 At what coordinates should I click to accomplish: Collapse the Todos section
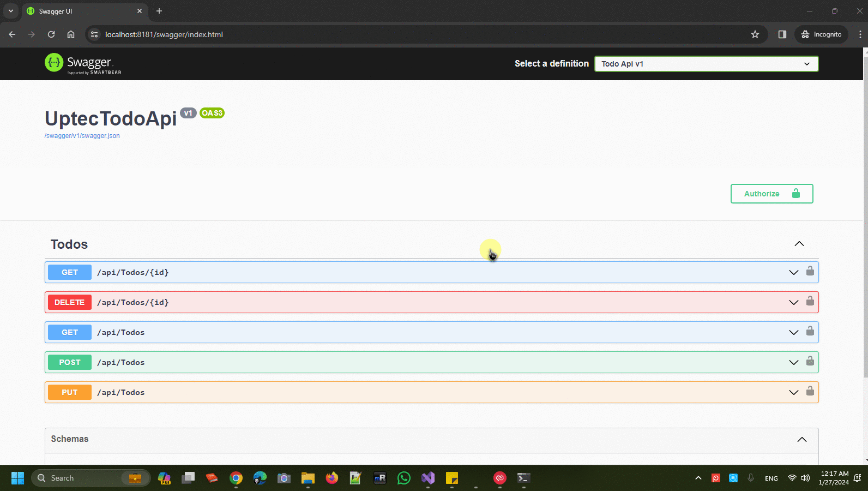(799, 244)
